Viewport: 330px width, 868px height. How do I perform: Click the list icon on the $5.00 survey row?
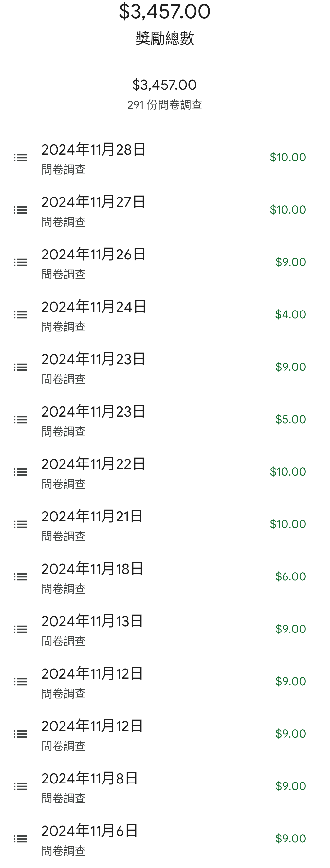[x=21, y=420]
